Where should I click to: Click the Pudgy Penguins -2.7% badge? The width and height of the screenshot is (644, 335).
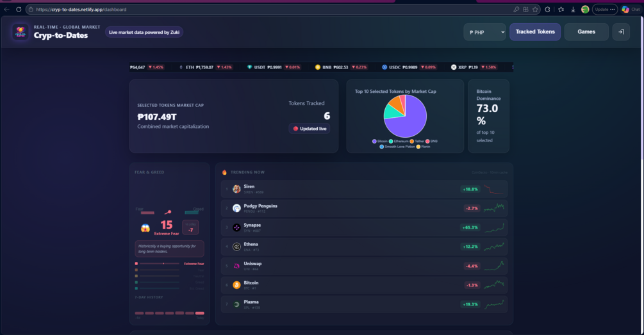[x=472, y=208]
